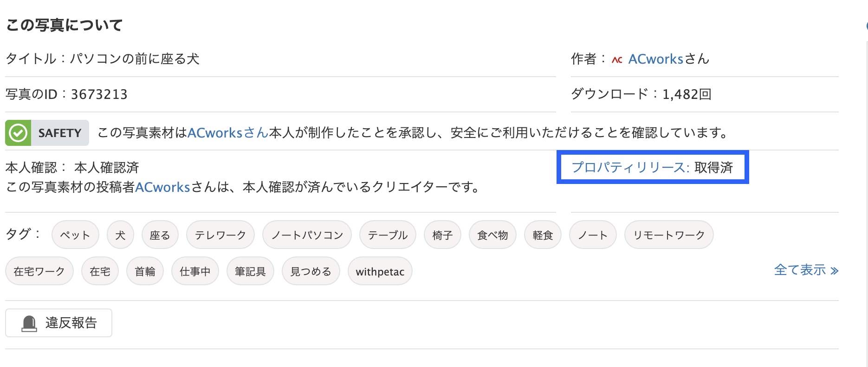868x367 pixels.
Task: Select the テレワーク tag
Action: (220, 235)
